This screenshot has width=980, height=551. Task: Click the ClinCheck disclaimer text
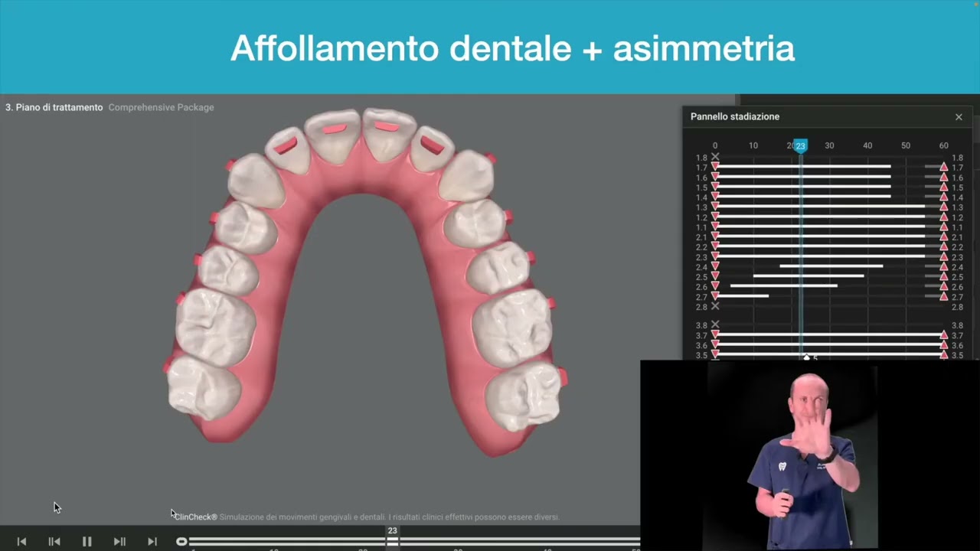(x=367, y=517)
